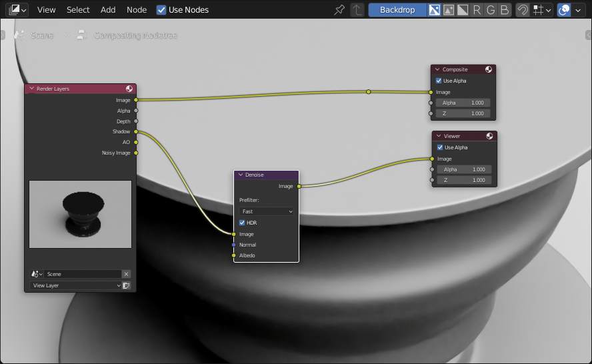Viewport: 592px width, 364px height.
Task: Click the AO output socket
Action: [x=136, y=143]
